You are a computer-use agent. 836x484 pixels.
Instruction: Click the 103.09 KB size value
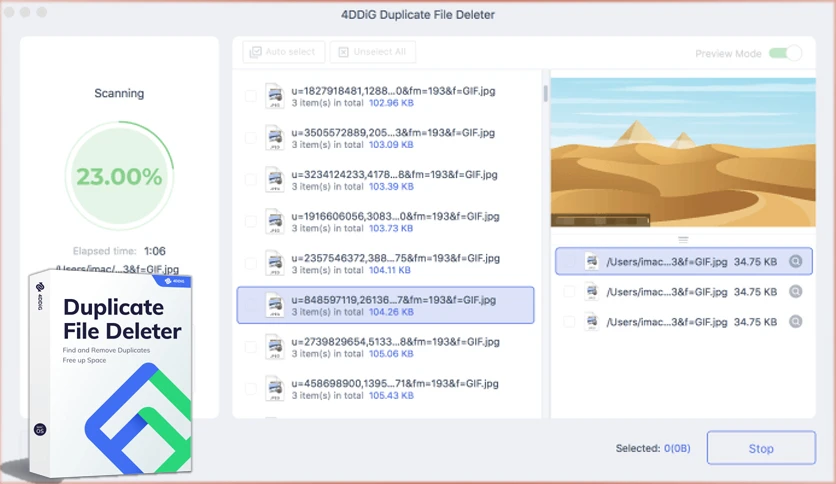pyautogui.click(x=391, y=145)
